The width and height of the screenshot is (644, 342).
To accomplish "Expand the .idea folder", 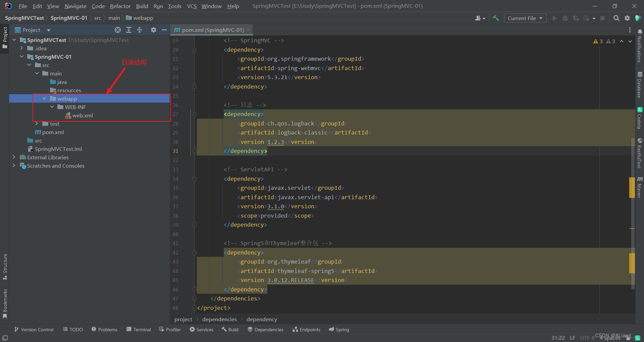I will (21, 48).
